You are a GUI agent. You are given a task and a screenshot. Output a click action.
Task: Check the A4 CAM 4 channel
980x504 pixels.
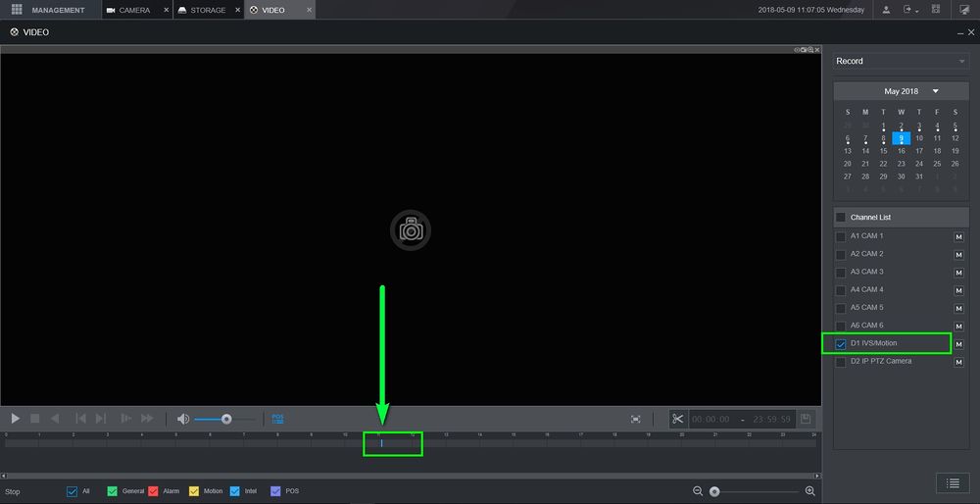point(841,290)
